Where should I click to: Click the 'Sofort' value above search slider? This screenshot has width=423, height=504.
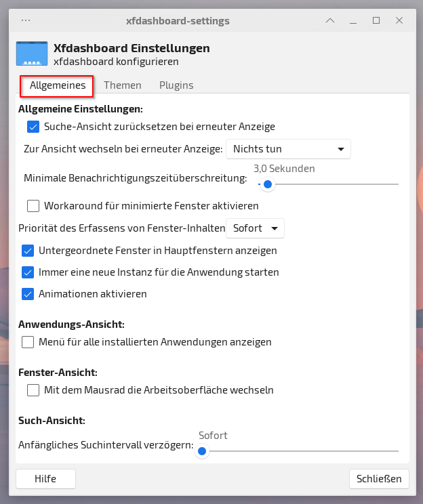pos(213,436)
